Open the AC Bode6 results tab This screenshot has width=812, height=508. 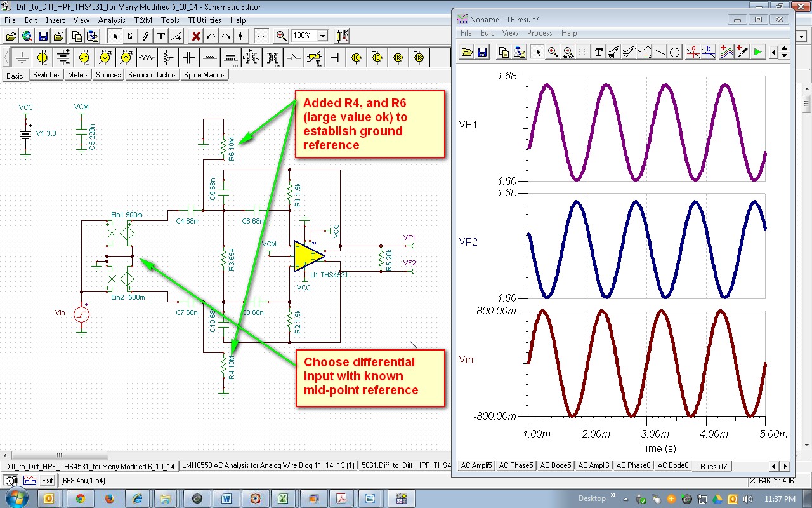[672, 465]
